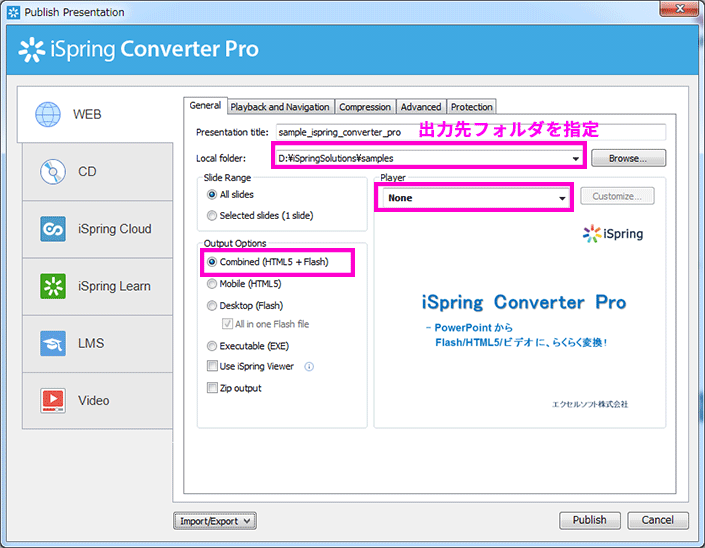Choose the CD disc icon
Viewport: 705px width, 548px height.
coord(53,172)
